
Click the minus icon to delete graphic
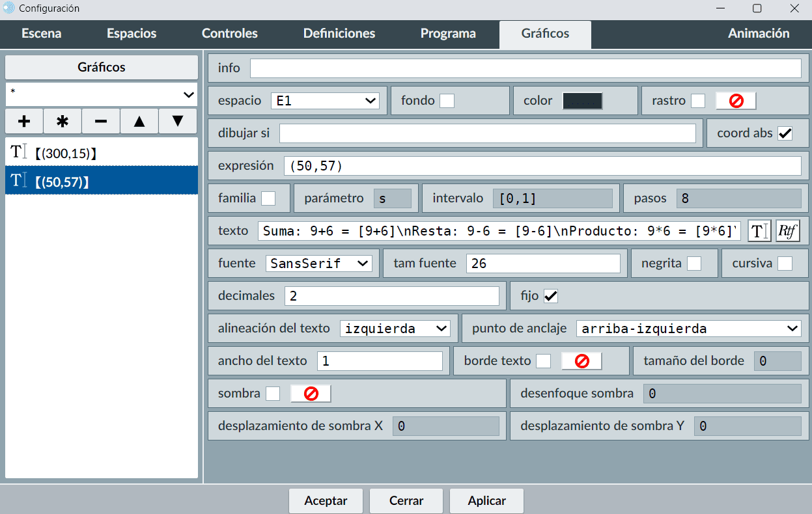pos(101,121)
